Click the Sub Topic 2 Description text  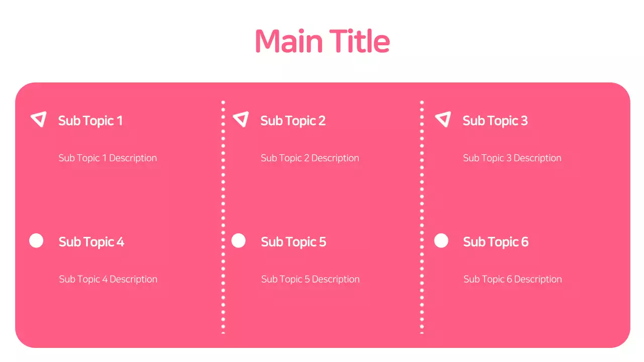(x=310, y=158)
